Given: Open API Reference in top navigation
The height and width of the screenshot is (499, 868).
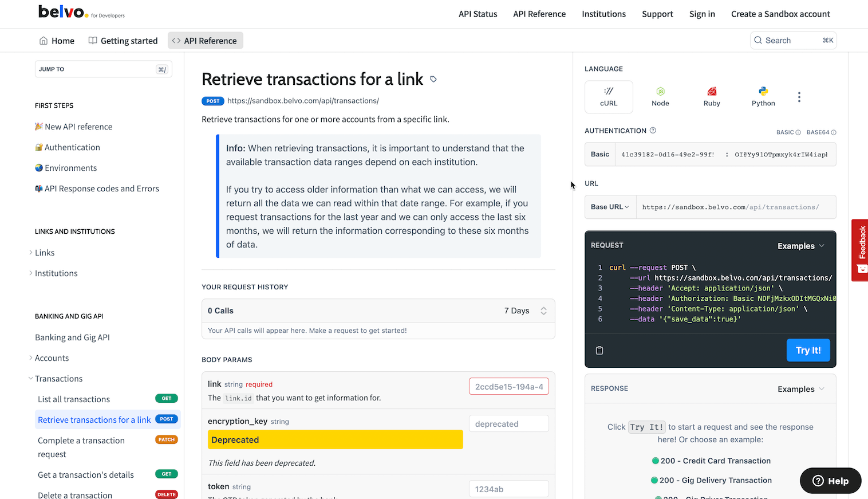Looking at the screenshot, I should pos(539,14).
